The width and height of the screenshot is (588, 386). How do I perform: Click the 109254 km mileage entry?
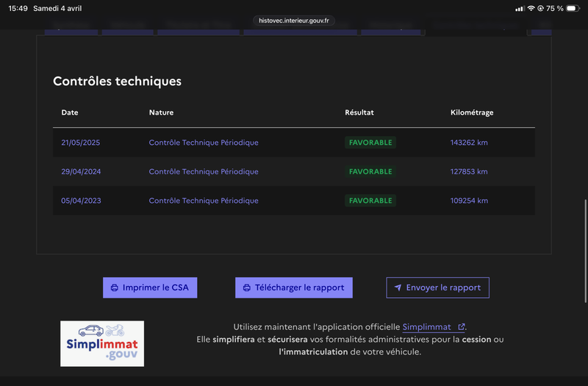(468, 201)
